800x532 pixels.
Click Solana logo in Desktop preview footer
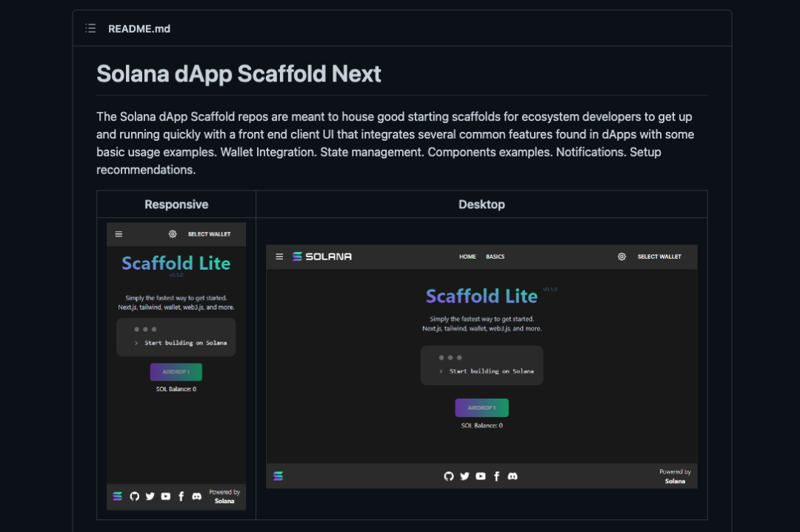coord(278,476)
